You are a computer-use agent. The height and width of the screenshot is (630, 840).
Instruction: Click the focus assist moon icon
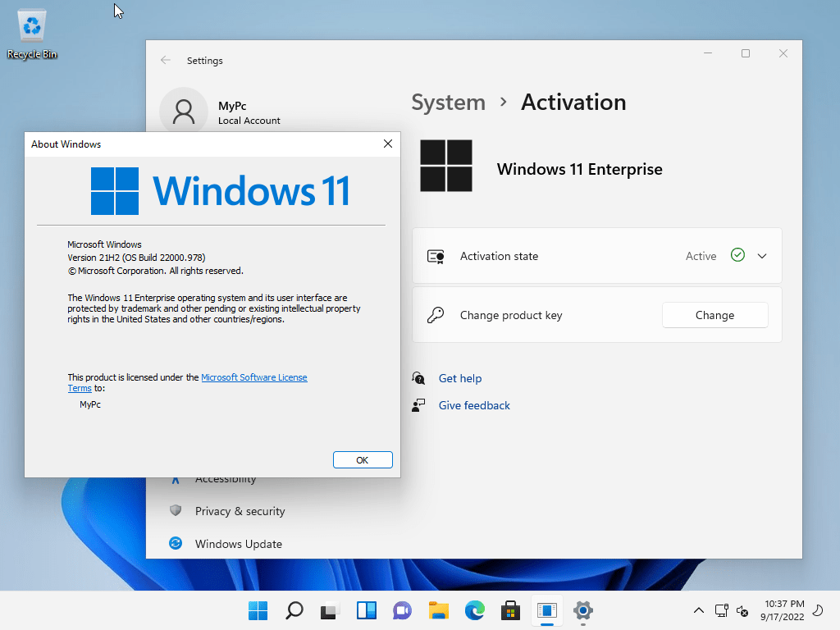tap(818, 610)
